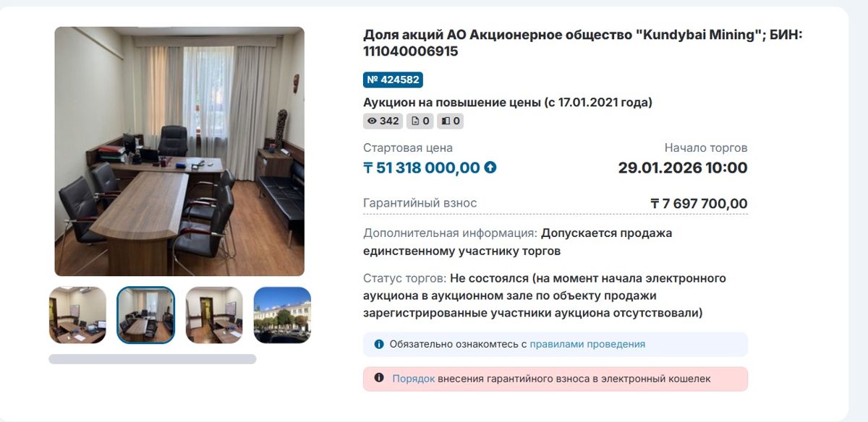Click the starting price value 51 318 000,00
Screen dimensions: 868x422
[x=427, y=167]
